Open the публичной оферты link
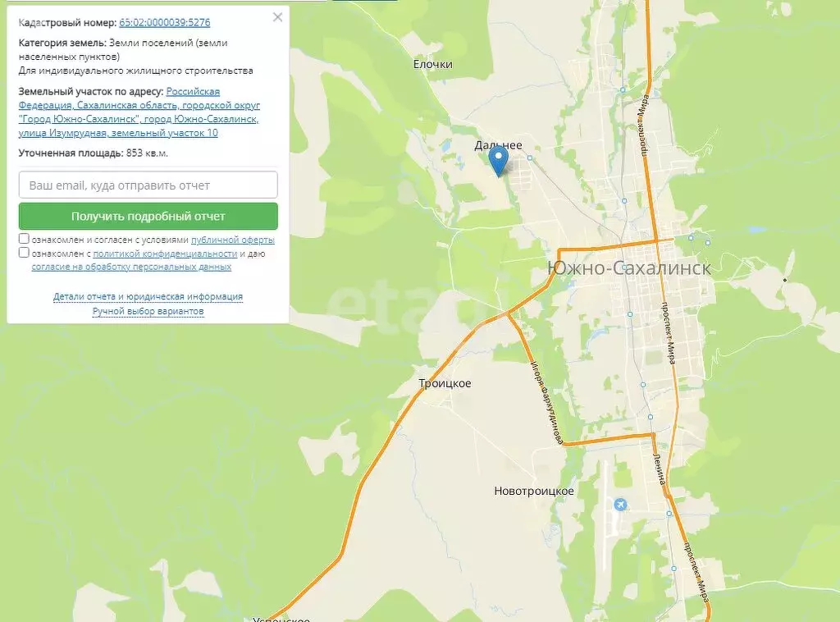The width and height of the screenshot is (840, 622). (x=232, y=240)
